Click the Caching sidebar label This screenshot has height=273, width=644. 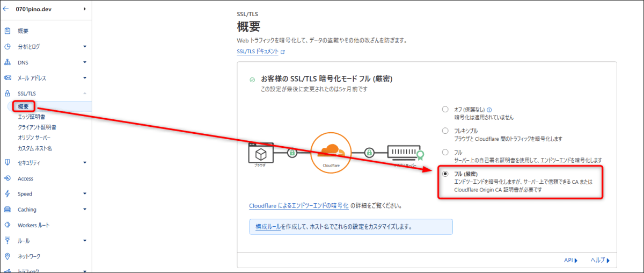click(x=27, y=210)
